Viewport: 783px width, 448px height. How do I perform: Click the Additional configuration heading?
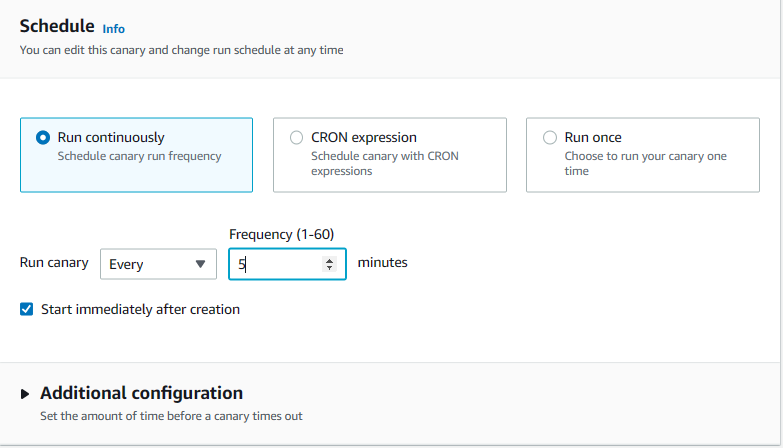pyautogui.click(x=141, y=393)
